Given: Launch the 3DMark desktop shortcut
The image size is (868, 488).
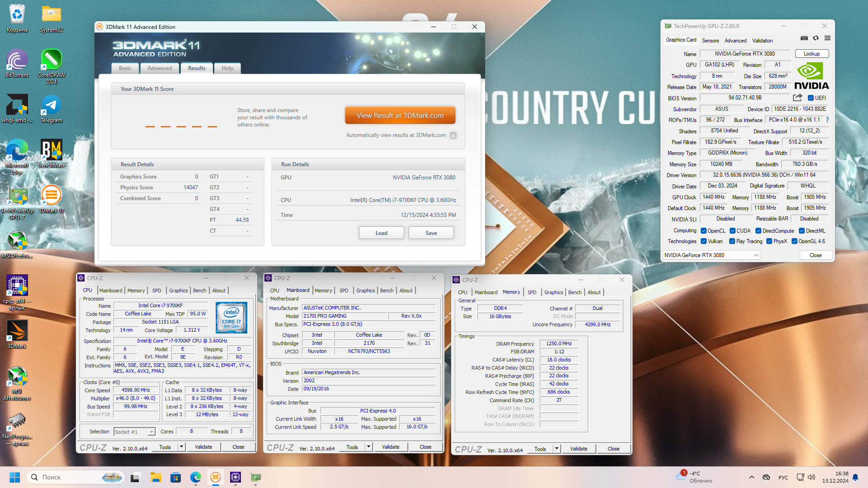Looking at the screenshot, I should coord(17,334).
